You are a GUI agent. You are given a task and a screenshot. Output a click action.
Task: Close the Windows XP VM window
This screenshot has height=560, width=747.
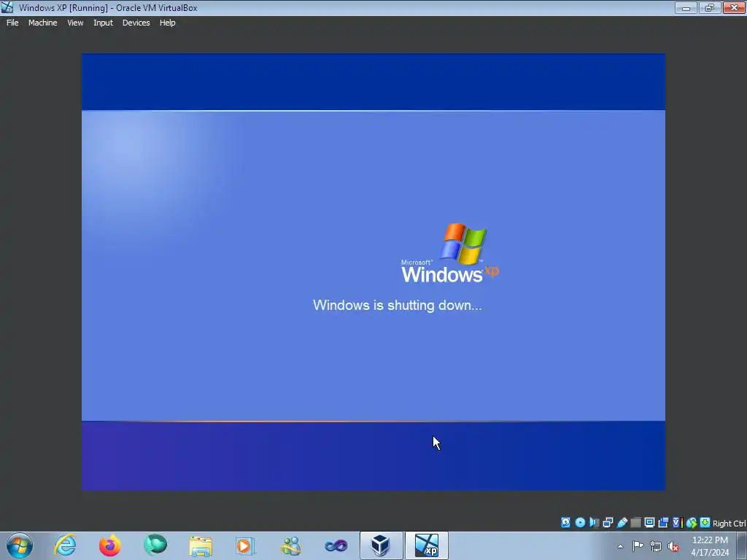734,7
